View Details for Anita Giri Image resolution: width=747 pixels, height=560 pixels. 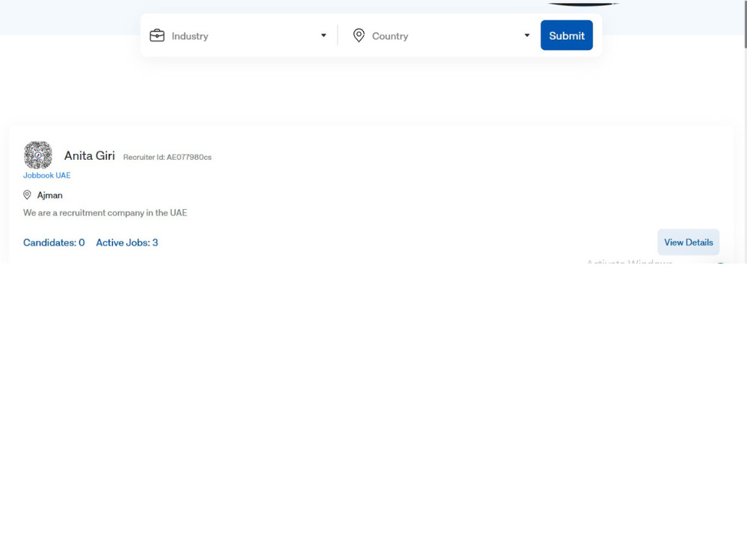[689, 243]
